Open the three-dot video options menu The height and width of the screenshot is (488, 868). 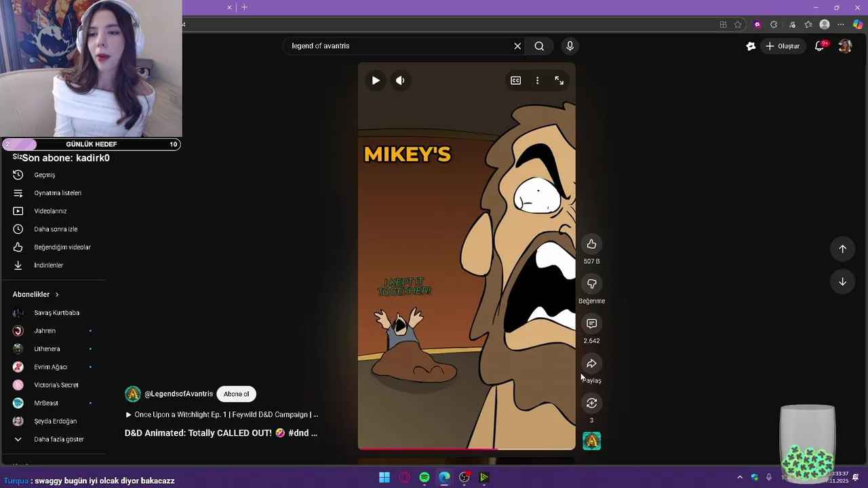point(537,80)
